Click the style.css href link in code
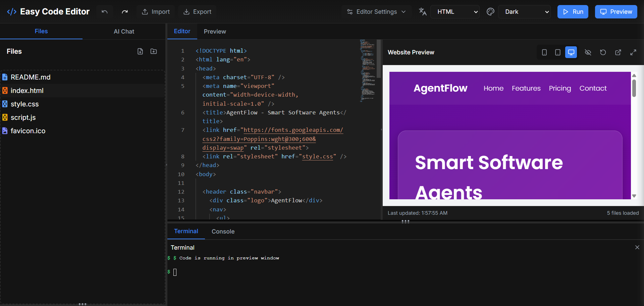Image resolution: width=644 pixels, height=306 pixels. point(317,156)
